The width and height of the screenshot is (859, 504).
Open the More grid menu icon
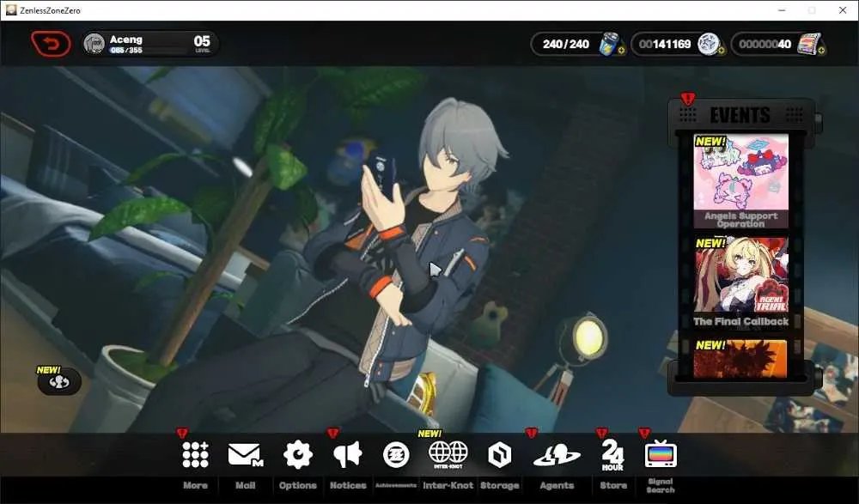coord(195,455)
